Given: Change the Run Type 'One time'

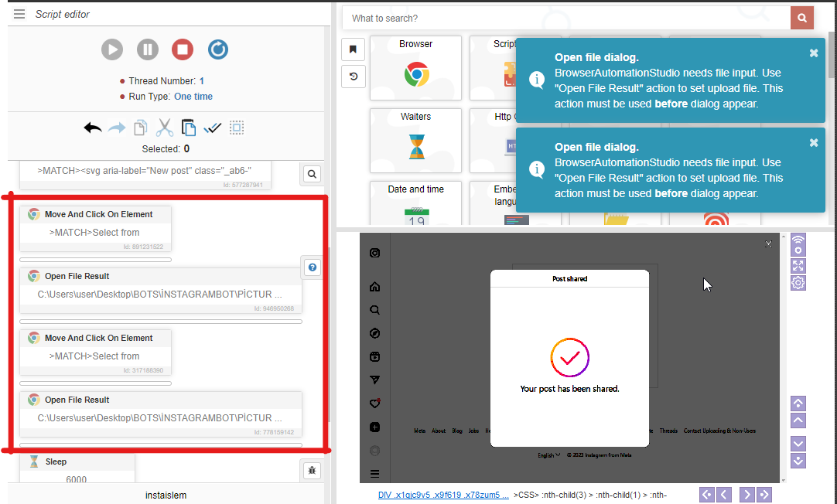Looking at the screenshot, I should click(193, 97).
